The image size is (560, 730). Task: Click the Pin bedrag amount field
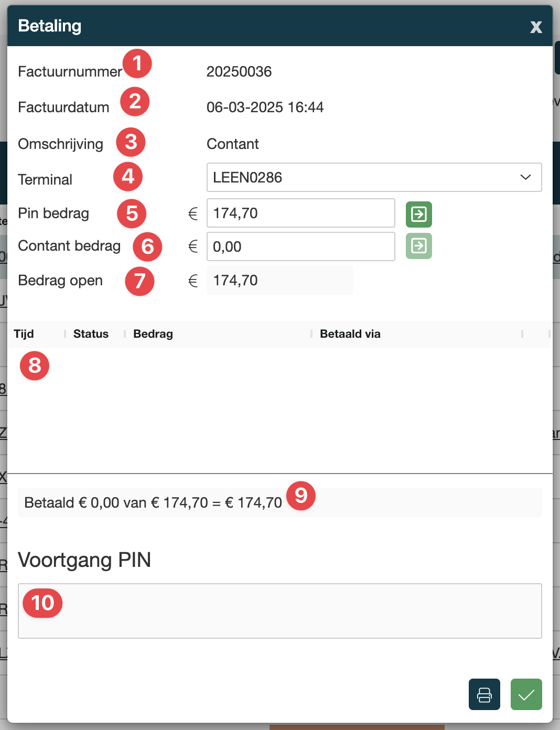click(300, 213)
